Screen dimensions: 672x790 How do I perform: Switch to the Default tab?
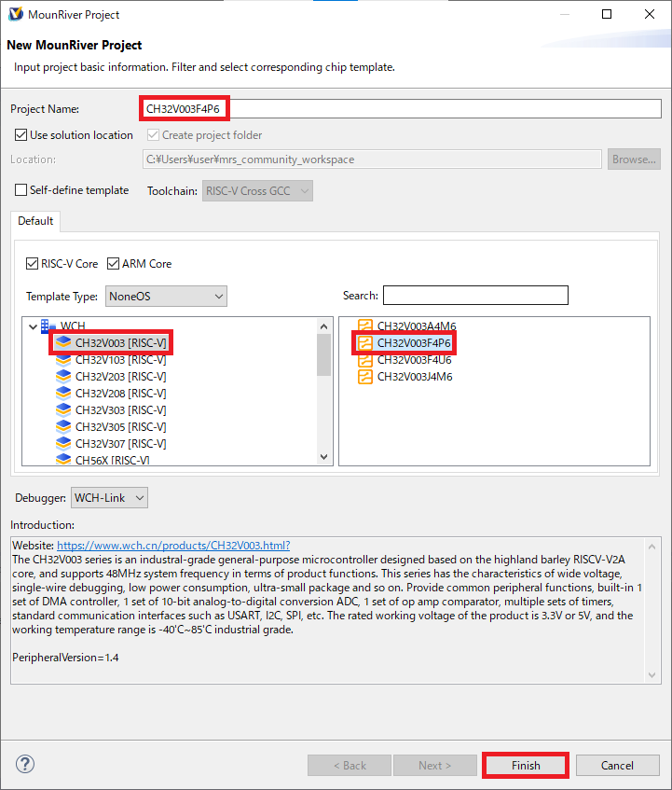point(35,221)
